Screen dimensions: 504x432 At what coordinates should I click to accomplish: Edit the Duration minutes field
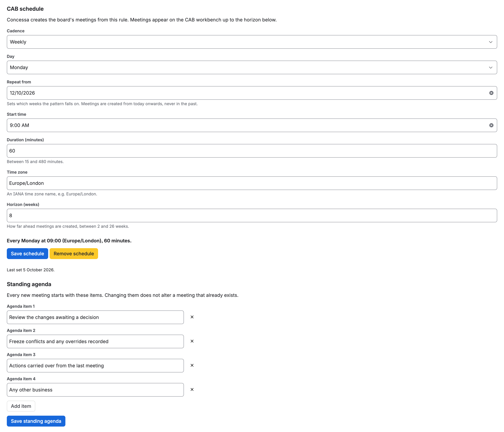point(252,151)
